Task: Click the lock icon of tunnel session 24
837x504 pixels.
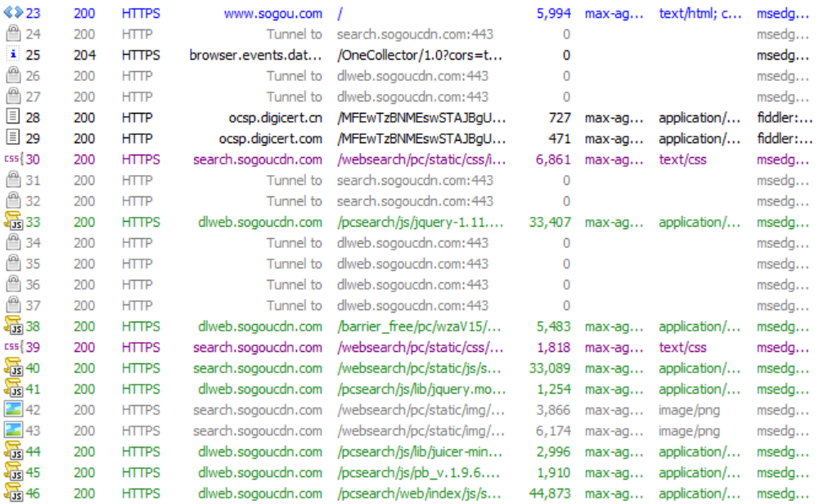Action: click(x=13, y=34)
